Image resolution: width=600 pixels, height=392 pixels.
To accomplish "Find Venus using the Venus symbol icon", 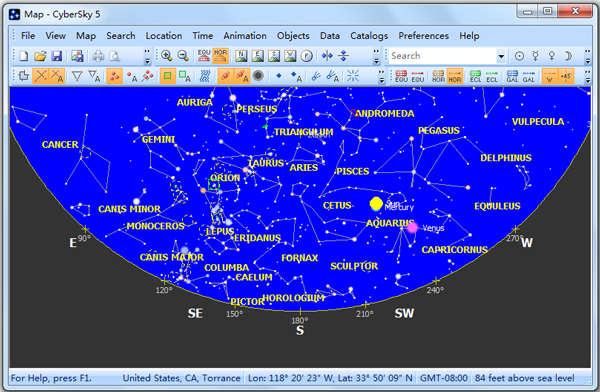I will (x=551, y=56).
